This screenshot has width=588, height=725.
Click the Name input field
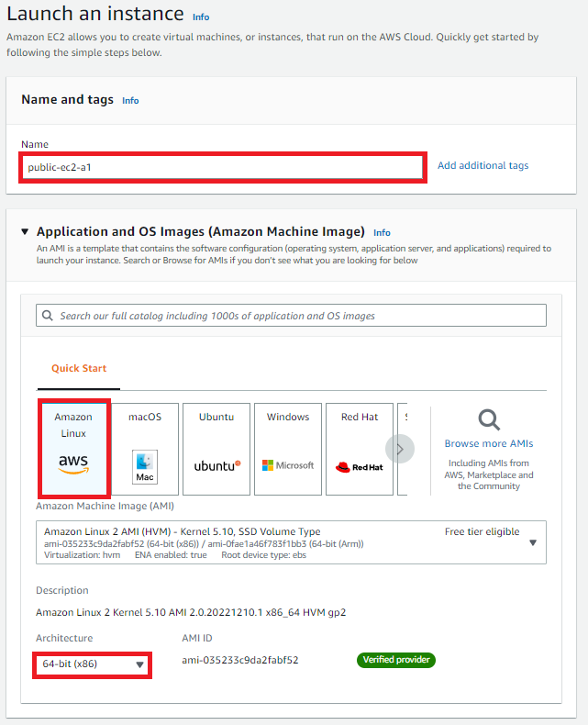[222, 167]
